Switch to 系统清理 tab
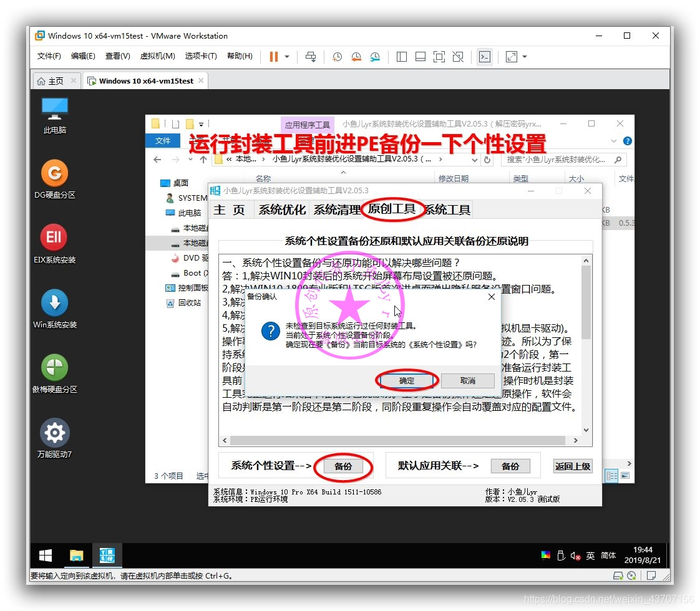Screen dimensions: 700x611 337,209
